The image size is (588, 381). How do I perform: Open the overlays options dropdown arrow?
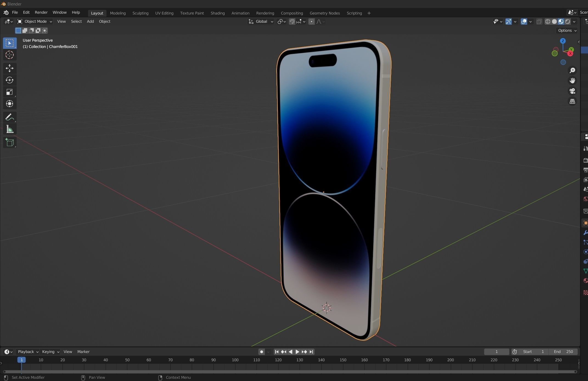coord(530,21)
